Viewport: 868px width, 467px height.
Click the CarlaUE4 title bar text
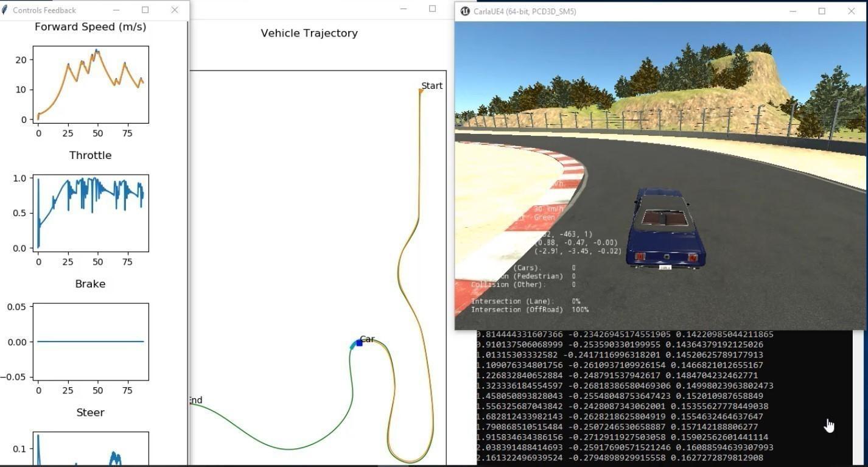pyautogui.click(x=523, y=11)
